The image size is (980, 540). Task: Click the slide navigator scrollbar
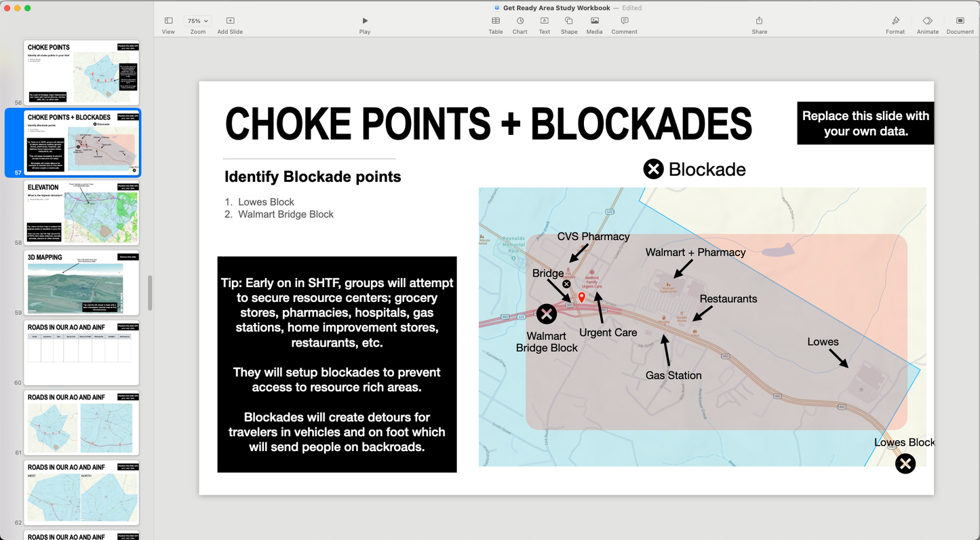click(x=150, y=293)
